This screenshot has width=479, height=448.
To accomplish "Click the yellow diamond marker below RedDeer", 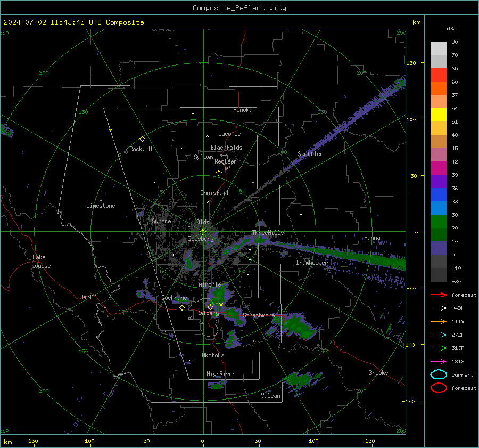I will 219,173.
